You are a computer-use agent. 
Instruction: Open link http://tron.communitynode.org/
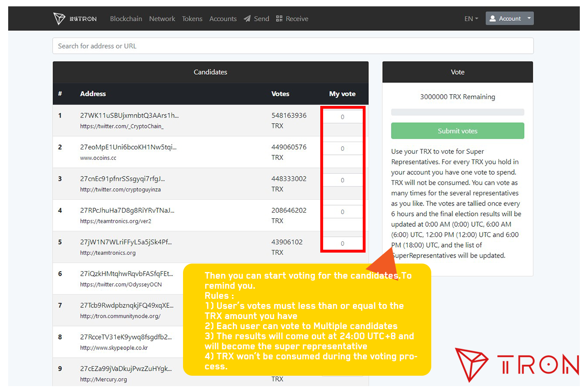point(120,316)
